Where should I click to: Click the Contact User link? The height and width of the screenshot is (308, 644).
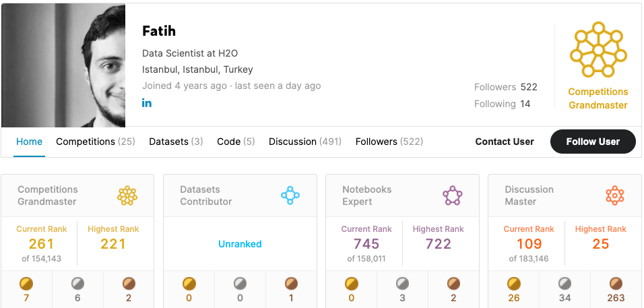point(505,142)
